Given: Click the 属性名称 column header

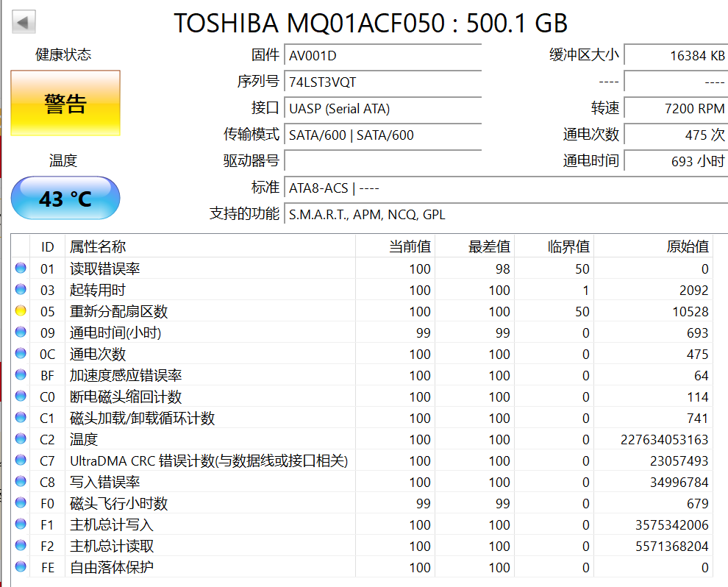Looking at the screenshot, I should [x=98, y=246].
